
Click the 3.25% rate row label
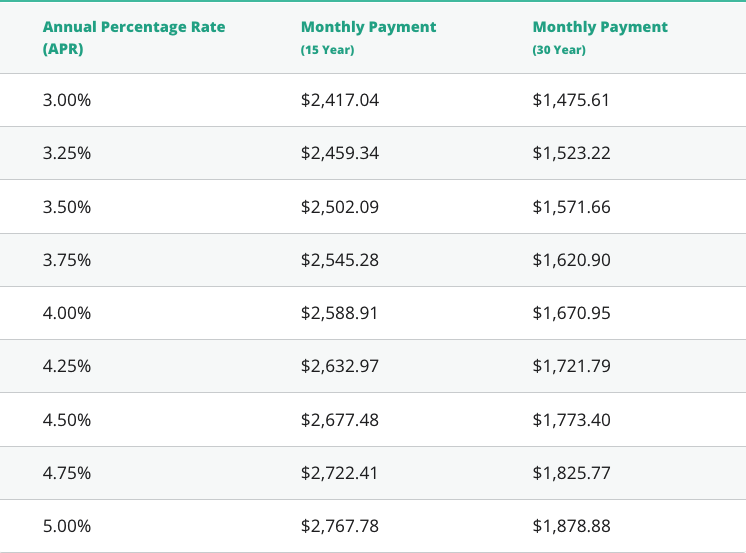(x=67, y=153)
